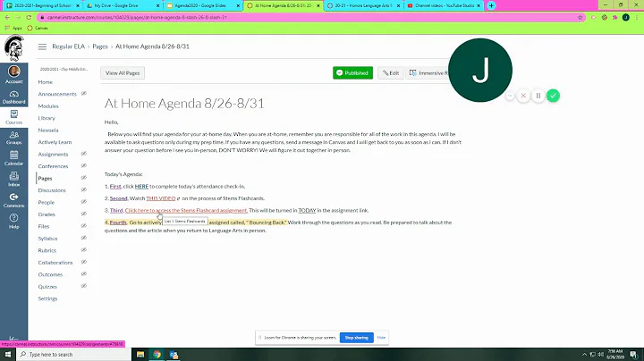The height and width of the screenshot is (361, 644).
Task: Open Syllabus in the course menu
Action: pyautogui.click(x=47, y=239)
